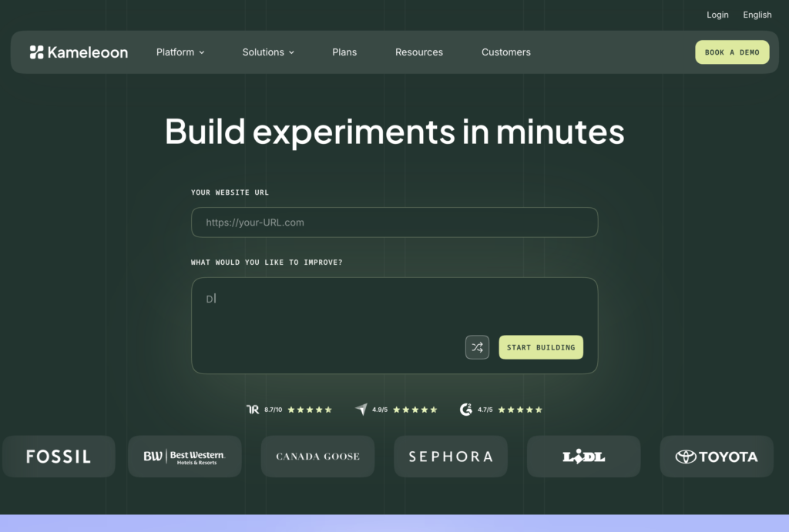Open the Resources menu item
The image size is (789, 532).
(418, 52)
